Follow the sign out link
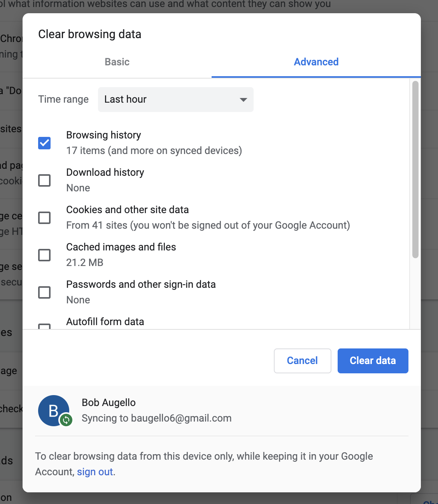 click(x=95, y=472)
